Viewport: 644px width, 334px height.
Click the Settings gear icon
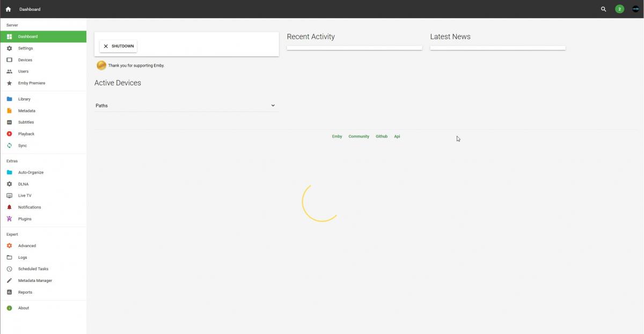[9, 48]
